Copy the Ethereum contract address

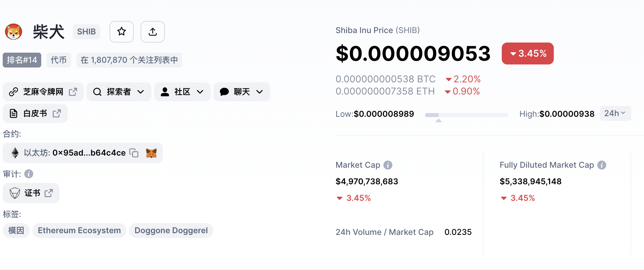click(x=134, y=153)
